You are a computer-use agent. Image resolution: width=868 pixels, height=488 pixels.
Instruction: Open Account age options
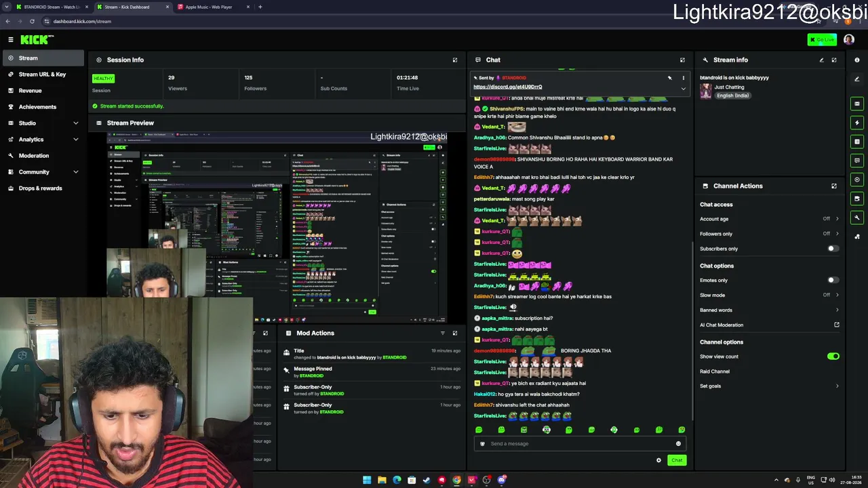(x=769, y=219)
